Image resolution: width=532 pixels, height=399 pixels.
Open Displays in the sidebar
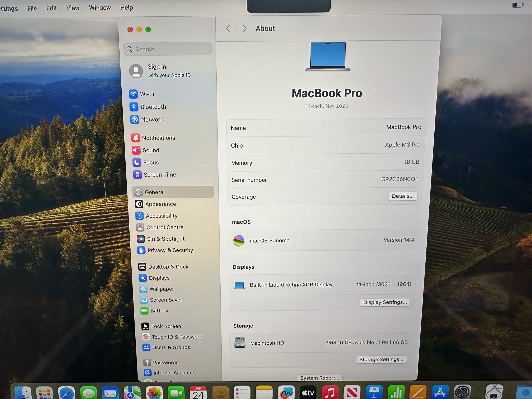coord(154,278)
